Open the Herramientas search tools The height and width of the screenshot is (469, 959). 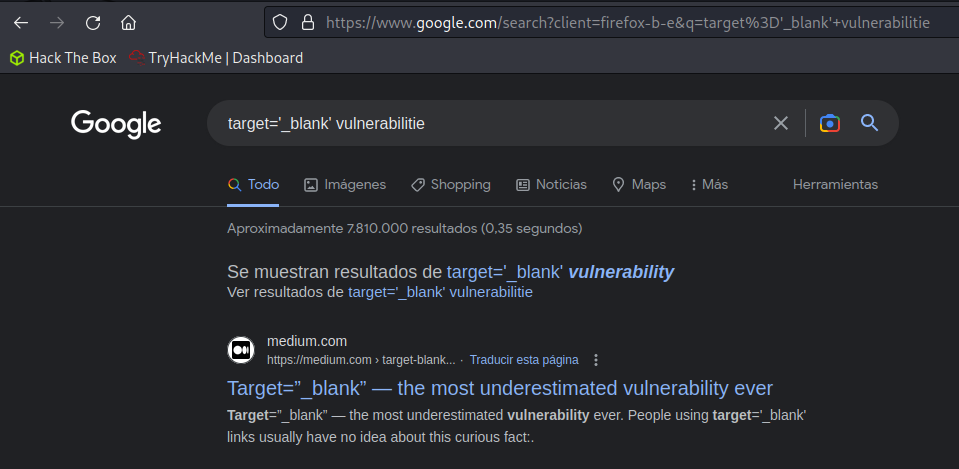(x=835, y=185)
